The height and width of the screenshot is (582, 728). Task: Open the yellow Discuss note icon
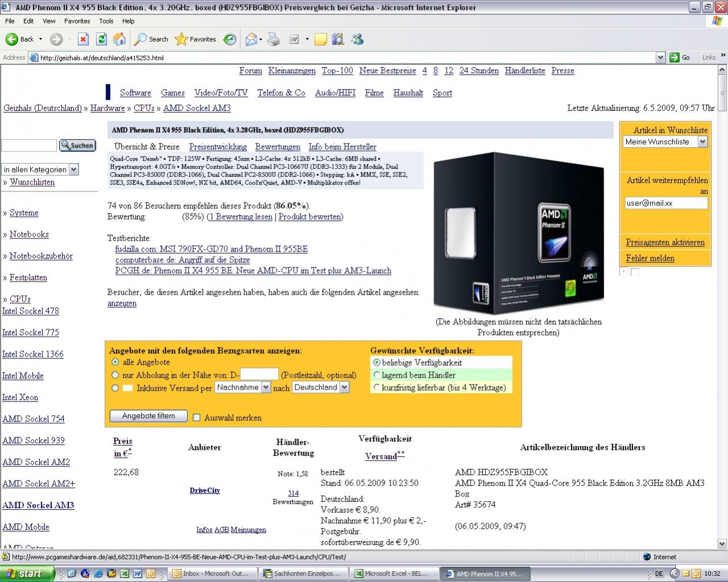click(320, 39)
